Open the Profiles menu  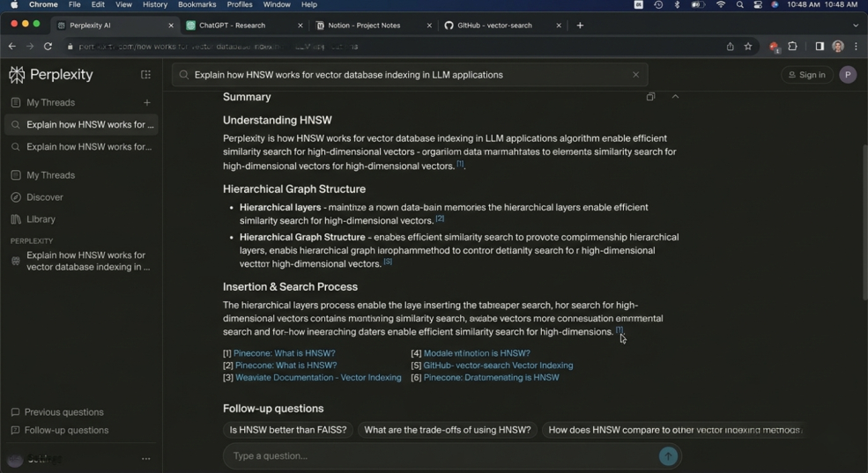[x=240, y=4]
